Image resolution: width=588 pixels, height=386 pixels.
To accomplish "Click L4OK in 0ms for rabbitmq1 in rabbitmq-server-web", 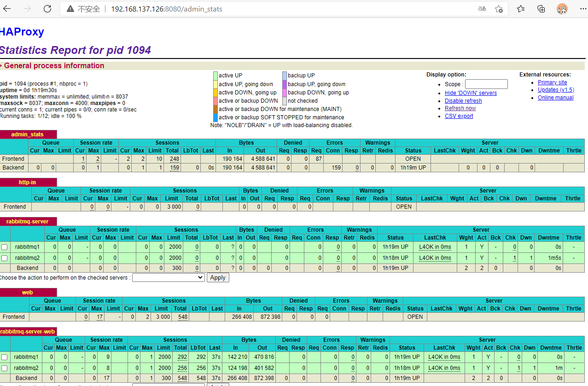I will [444, 357].
